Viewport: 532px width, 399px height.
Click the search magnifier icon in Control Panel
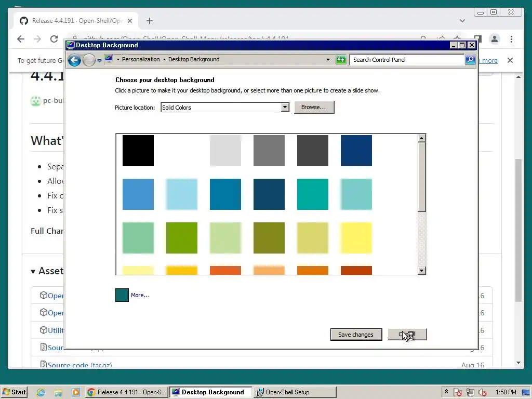tap(470, 60)
